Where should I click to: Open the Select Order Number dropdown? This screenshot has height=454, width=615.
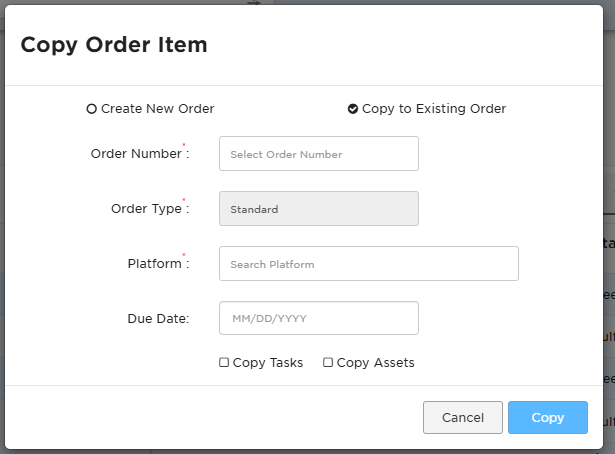319,154
